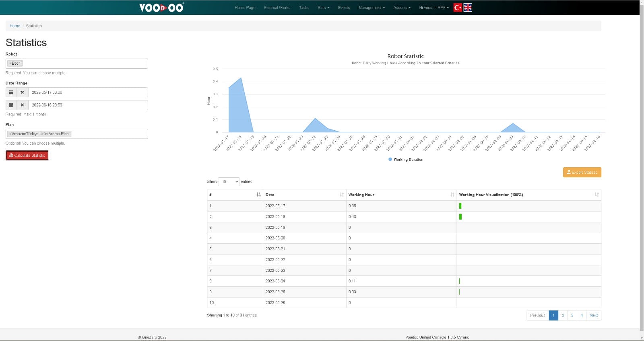Click chart peak at 2022-05-24
The height and width of the screenshot is (341, 644).
coord(315,118)
